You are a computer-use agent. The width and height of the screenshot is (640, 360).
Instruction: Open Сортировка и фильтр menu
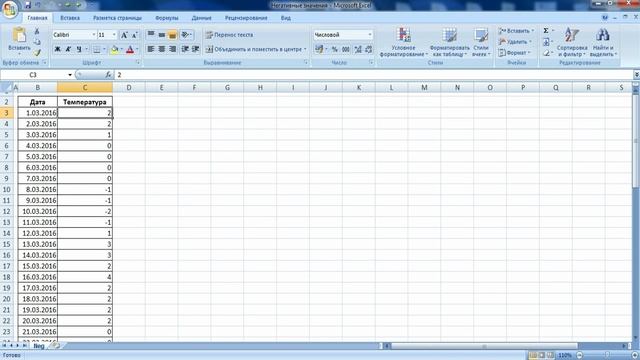571,42
